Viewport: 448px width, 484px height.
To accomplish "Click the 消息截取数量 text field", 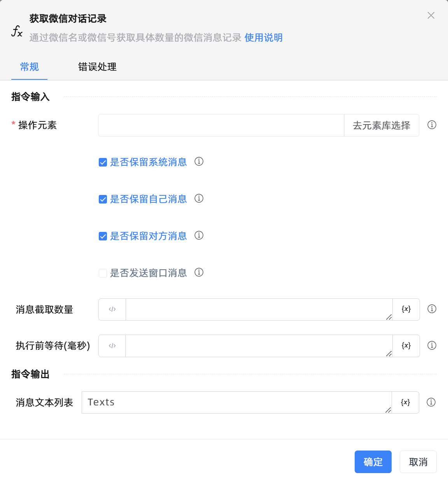I will point(259,309).
